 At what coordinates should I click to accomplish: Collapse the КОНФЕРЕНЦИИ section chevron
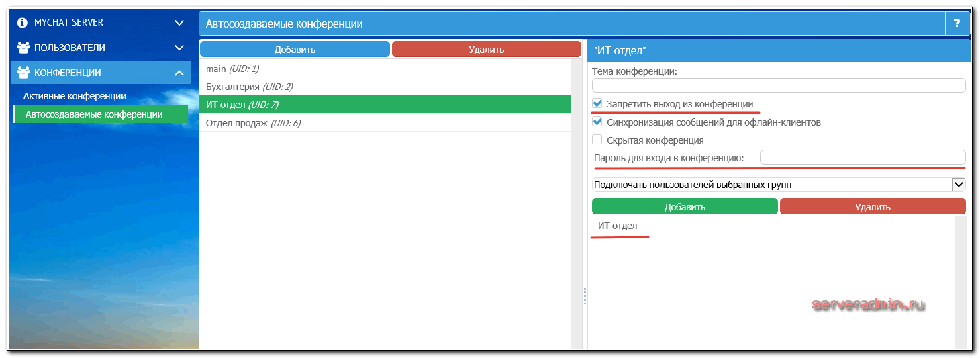pos(179,73)
